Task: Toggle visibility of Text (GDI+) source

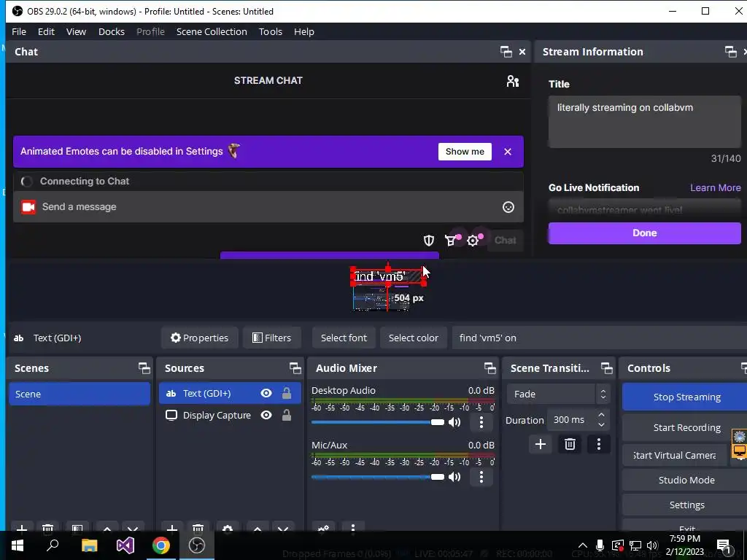Action: click(266, 393)
